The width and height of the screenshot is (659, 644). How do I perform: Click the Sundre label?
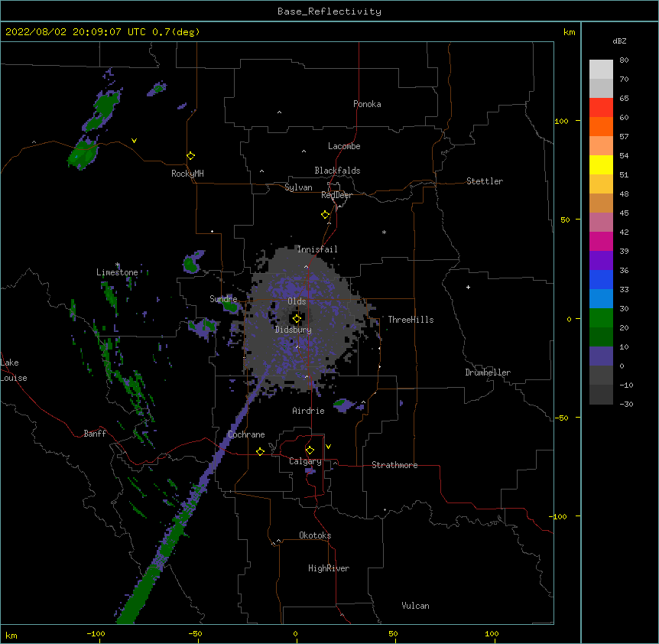223,299
